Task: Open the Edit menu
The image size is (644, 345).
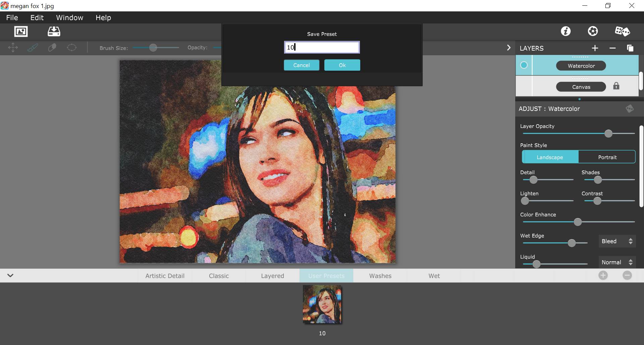Action: coord(37,17)
